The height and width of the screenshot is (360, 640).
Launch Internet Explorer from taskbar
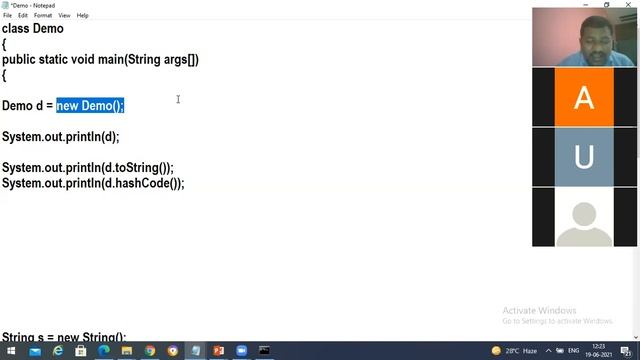click(58, 351)
